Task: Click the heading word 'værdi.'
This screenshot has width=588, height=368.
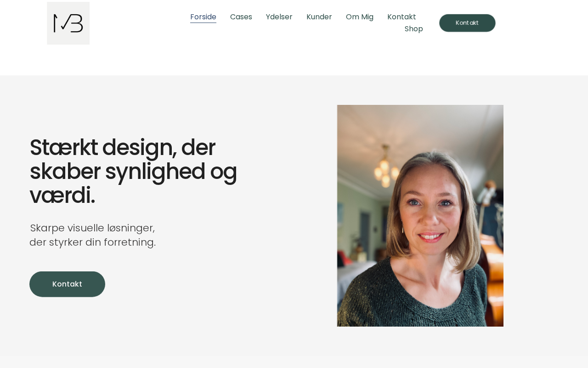Action: 62,195
